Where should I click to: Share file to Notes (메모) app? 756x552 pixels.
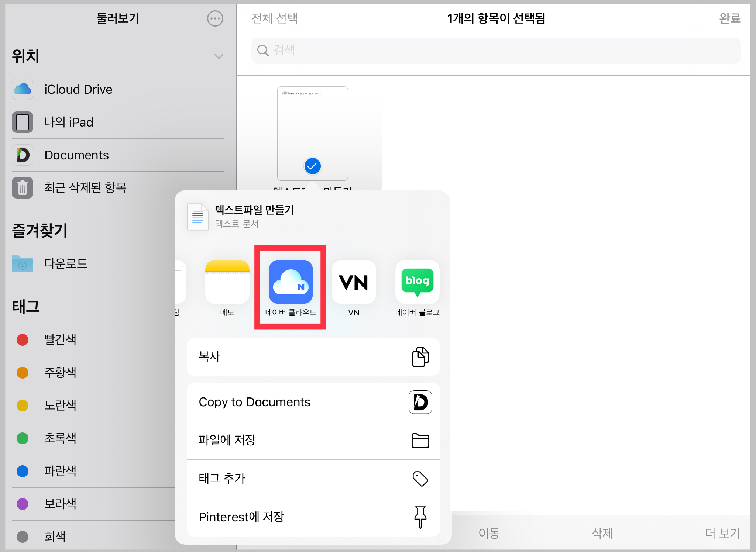[227, 282]
